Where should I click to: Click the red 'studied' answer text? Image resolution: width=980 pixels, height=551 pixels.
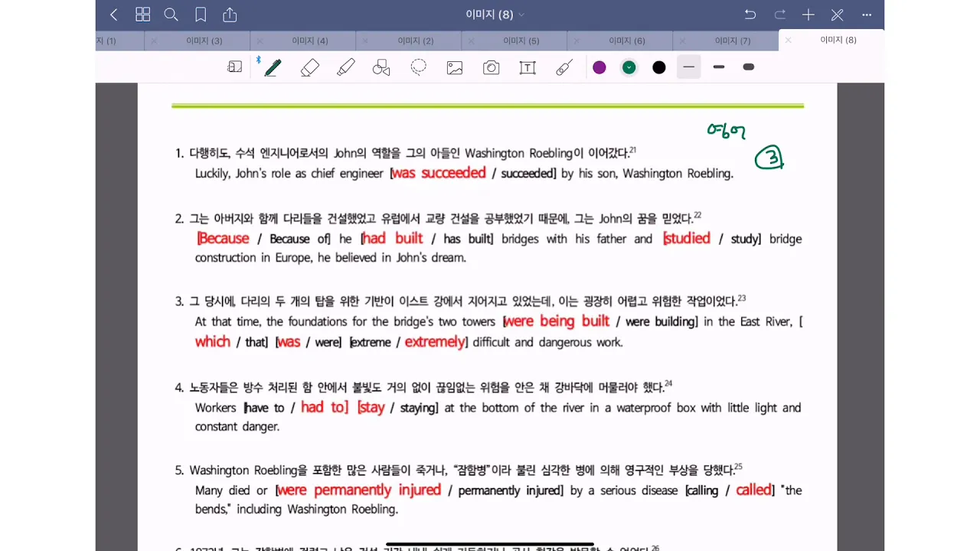[688, 239]
